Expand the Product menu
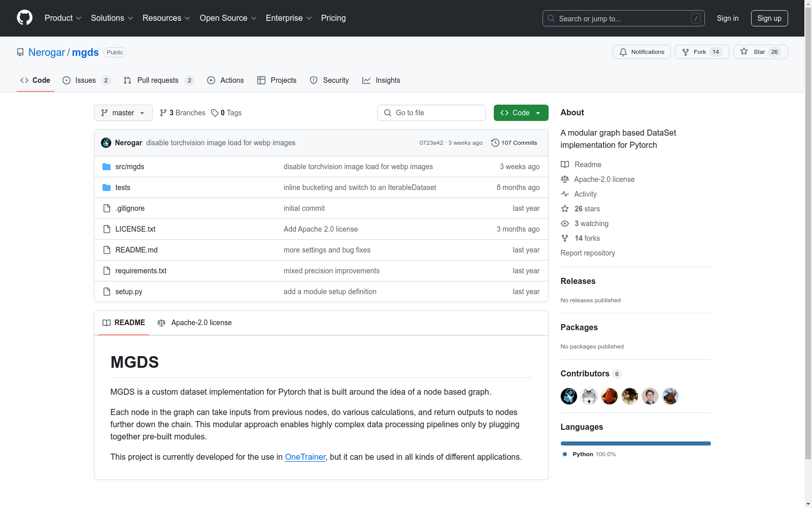The width and height of the screenshot is (812, 508). pyautogui.click(x=63, y=18)
